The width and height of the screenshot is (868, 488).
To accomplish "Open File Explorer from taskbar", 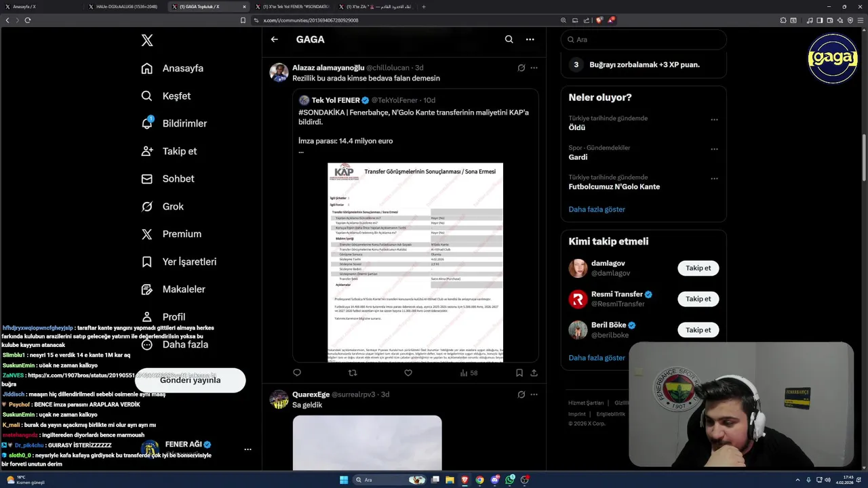I will [x=449, y=480].
